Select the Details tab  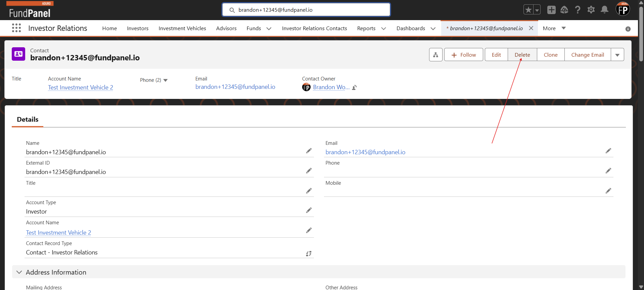tap(28, 120)
